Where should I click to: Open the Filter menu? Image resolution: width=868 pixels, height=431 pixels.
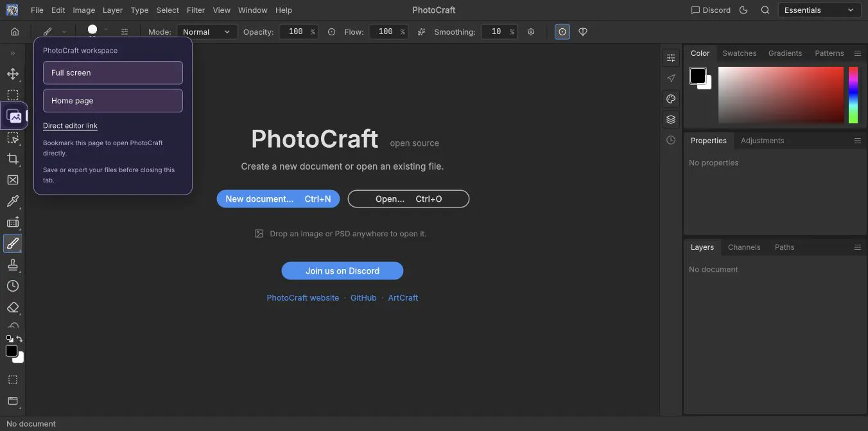tap(196, 10)
